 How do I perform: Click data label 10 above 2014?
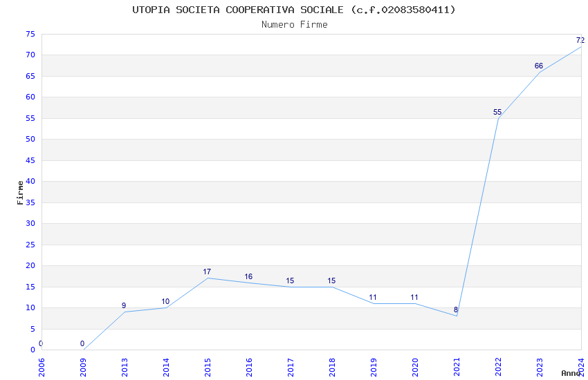(x=165, y=301)
